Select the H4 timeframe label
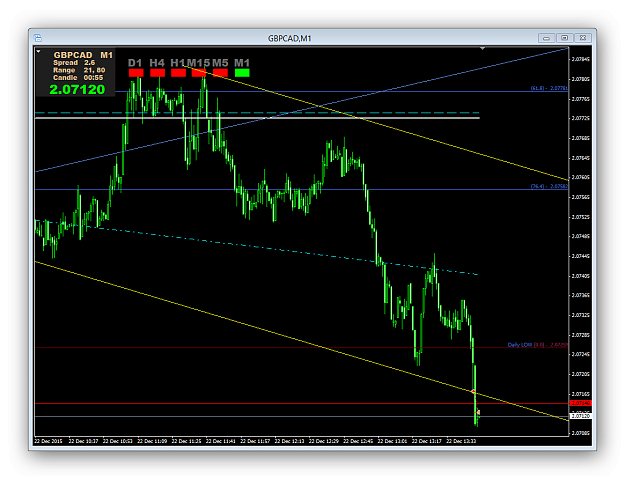This screenshot has height=479, width=625. [x=157, y=63]
